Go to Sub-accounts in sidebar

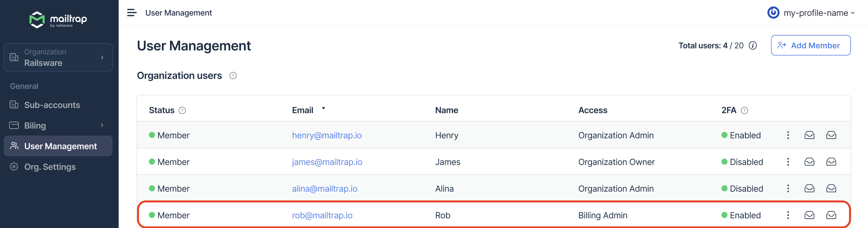click(52, 105)
